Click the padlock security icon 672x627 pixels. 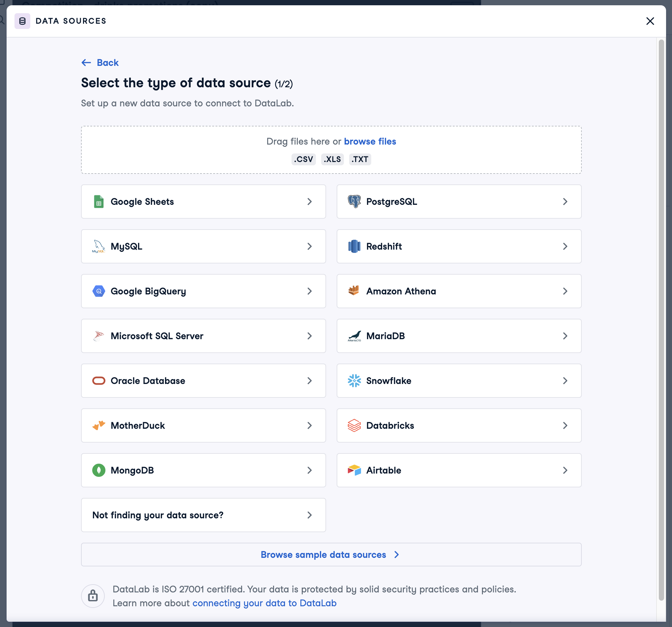(93, 596)
